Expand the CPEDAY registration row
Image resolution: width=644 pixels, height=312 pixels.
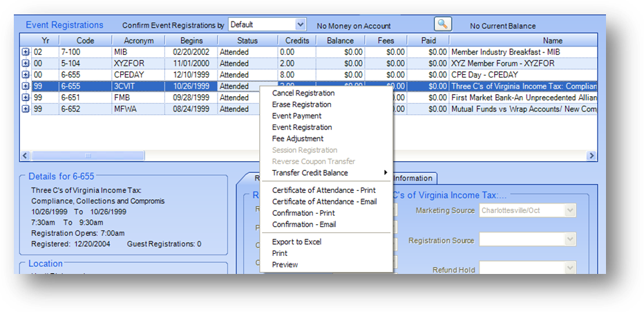26,75
